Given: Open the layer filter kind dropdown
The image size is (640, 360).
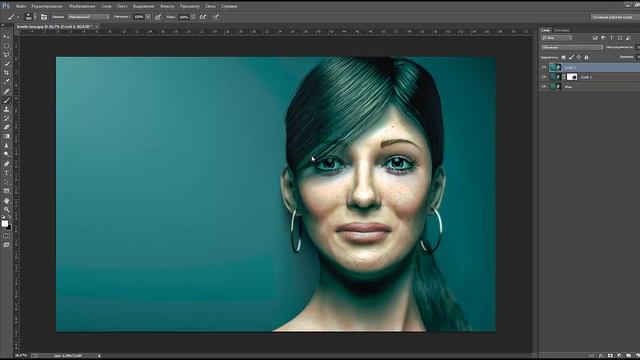Looking at the screenshot, I should [x=557, y=38].
